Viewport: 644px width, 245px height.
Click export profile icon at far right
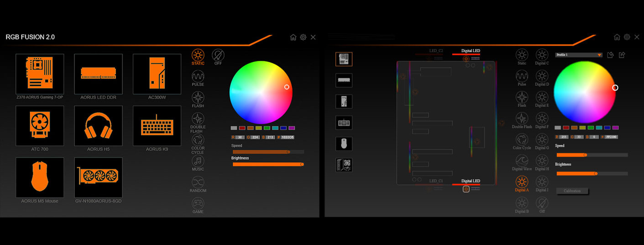[622, 55]
